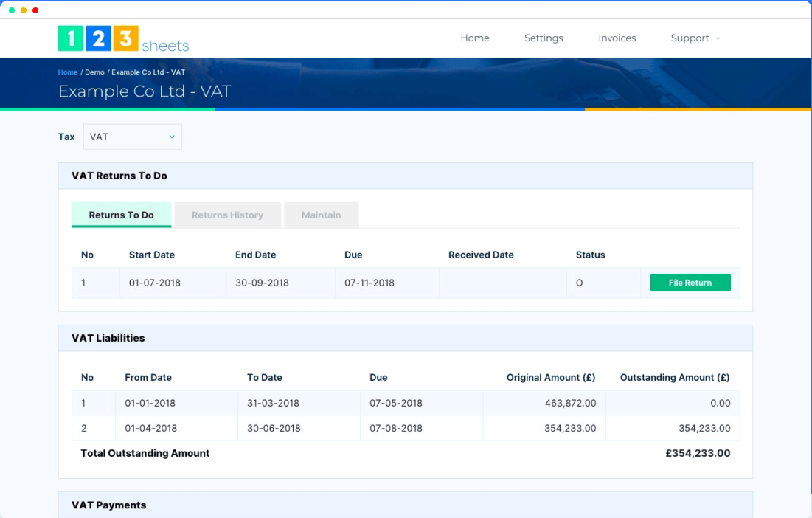Click the Demo breadcrumb entry

pyautogui.click(x=94, y=72)
